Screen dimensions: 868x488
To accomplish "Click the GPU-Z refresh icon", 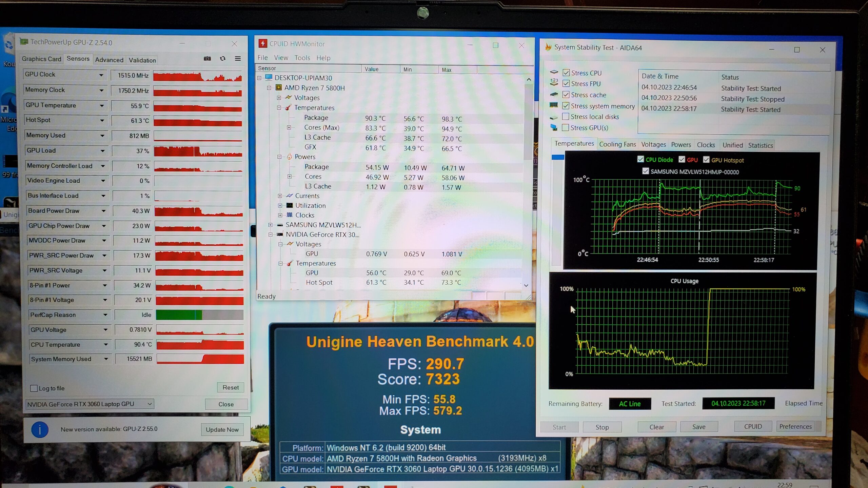I will click(x=223, y=59).
